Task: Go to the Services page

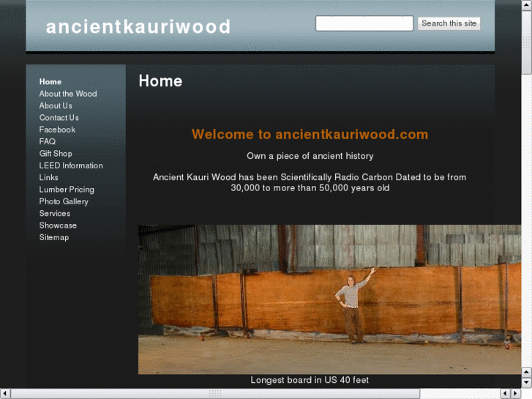Action: (55, 213)
